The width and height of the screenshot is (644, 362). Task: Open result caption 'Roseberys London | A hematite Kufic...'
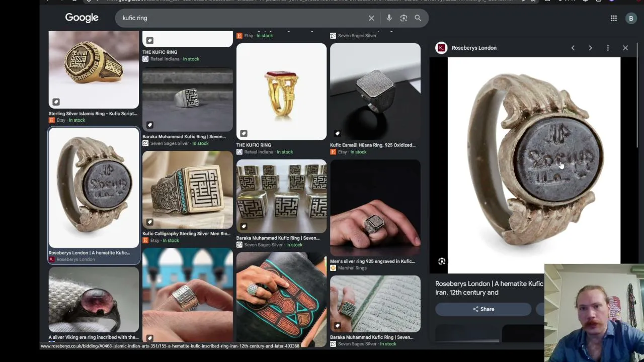coord(89,253)
